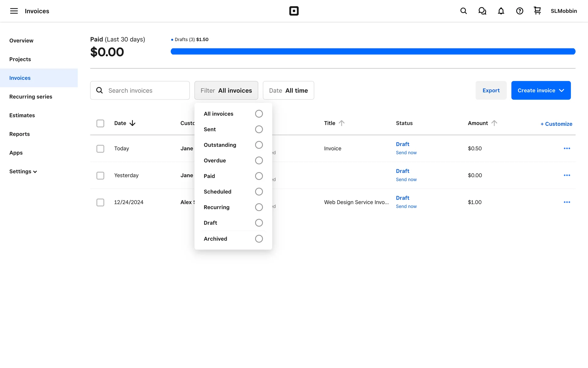Open the help question mark icon
Viewport: 588px width, 368px height.
pyautogui.click(x=519, y=11)
